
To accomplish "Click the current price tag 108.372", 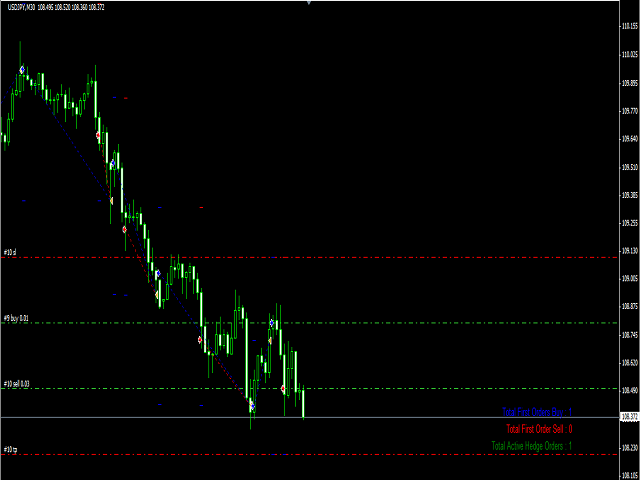I will click(x=629, y=416).
